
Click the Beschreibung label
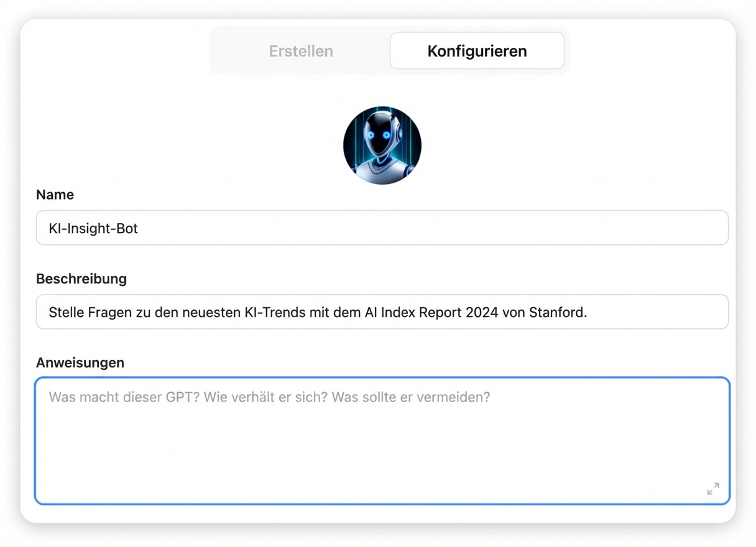(x=81, y=278)
